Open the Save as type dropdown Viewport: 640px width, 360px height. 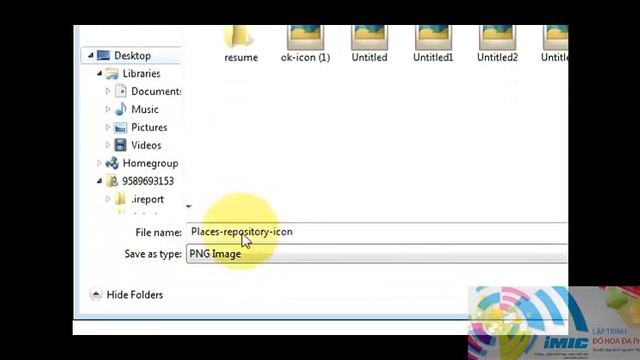(x=377, y=254)
